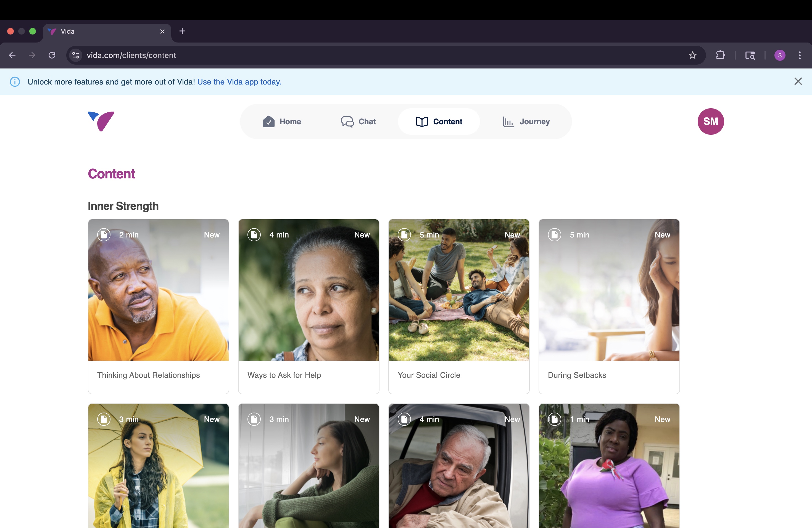Open the browser extensions icon
This screenshot has height=528, width=812.
point(720,55)
